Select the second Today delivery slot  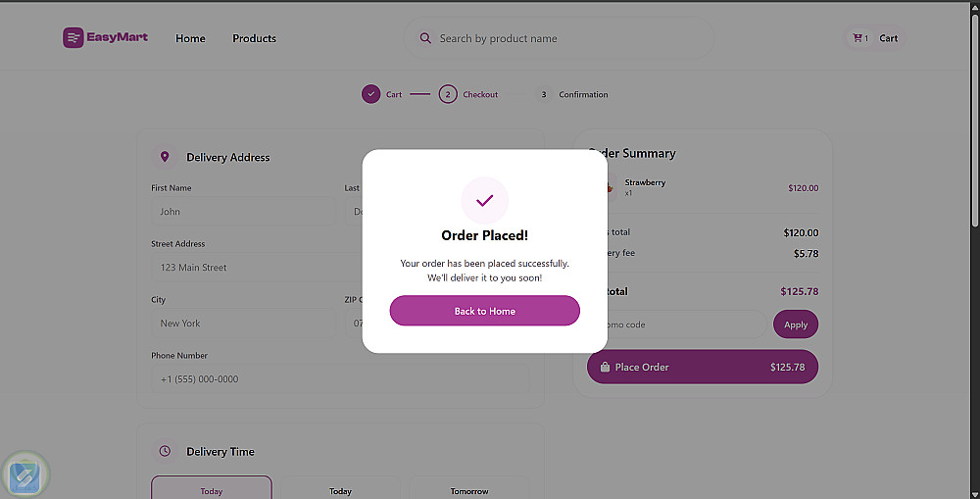coord(340,489)
